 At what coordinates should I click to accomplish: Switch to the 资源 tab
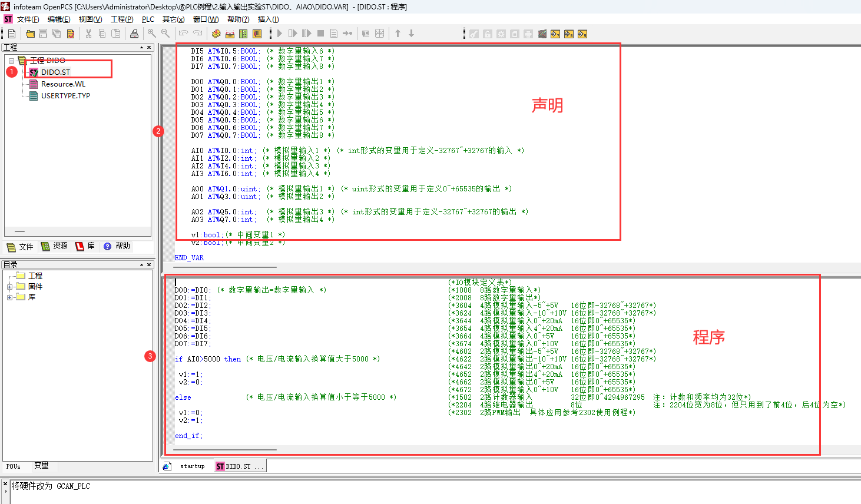pyautogui.click(x=54, y=246)
